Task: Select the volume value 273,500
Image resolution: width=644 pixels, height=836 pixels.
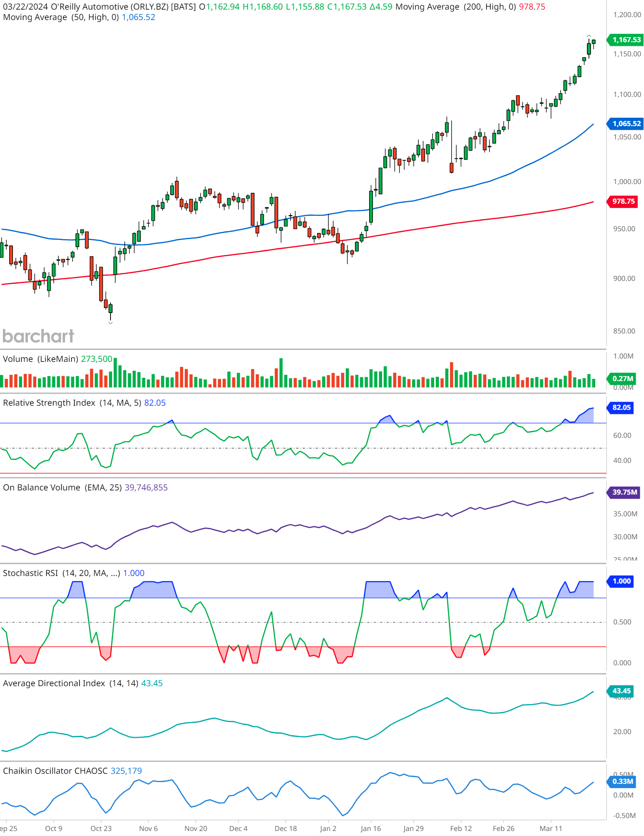Action: click(97, 359)
